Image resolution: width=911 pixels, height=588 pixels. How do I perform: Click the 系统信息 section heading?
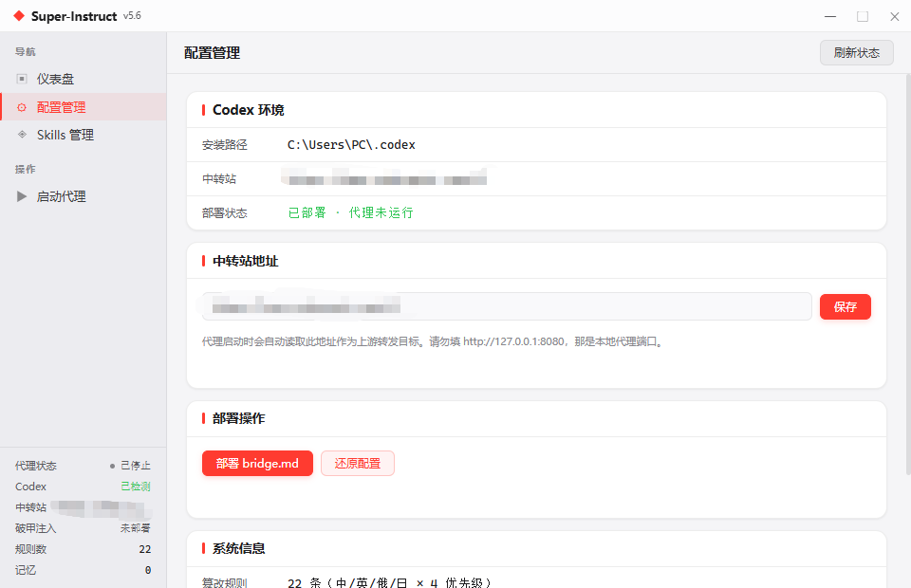pos(239,548)
